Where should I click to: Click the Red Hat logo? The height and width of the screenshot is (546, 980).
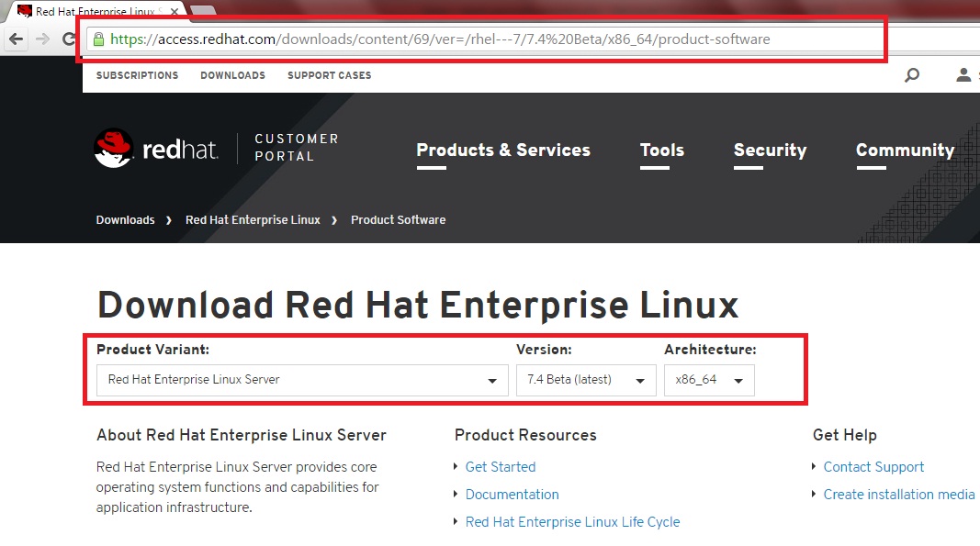[x=156, y=149]
